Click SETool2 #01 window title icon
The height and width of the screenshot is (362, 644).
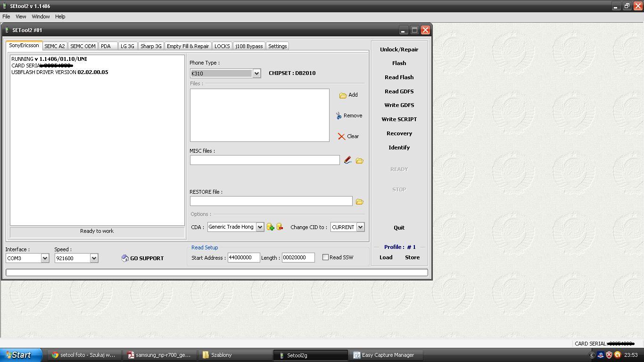point(7,30)
